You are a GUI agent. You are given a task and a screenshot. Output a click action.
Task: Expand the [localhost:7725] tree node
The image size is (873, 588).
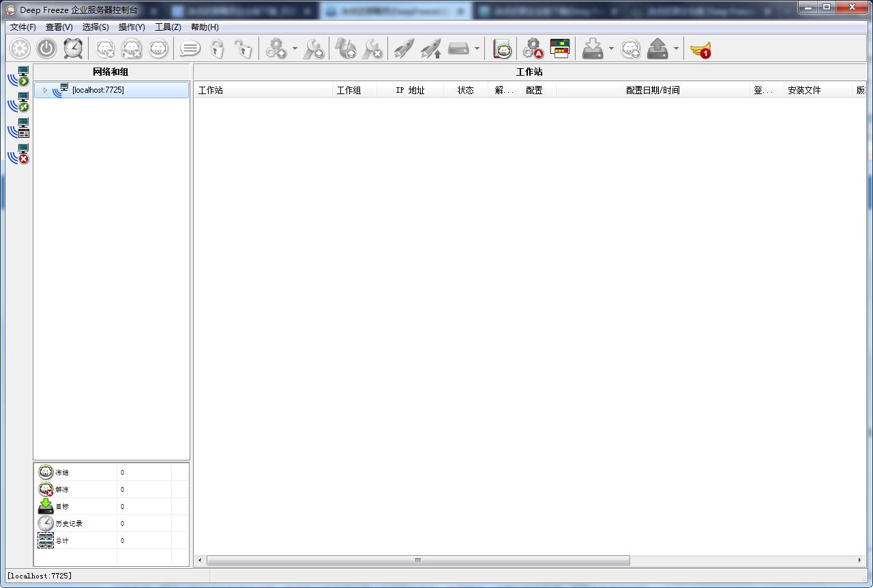click(x=46, y=90)
